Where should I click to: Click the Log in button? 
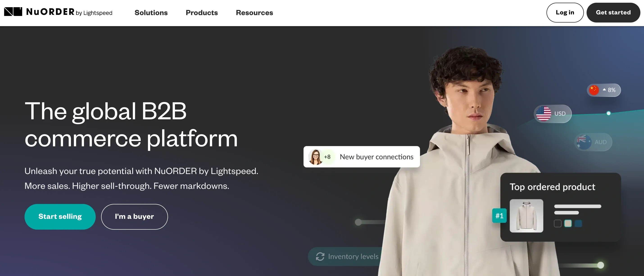point(565,13)
